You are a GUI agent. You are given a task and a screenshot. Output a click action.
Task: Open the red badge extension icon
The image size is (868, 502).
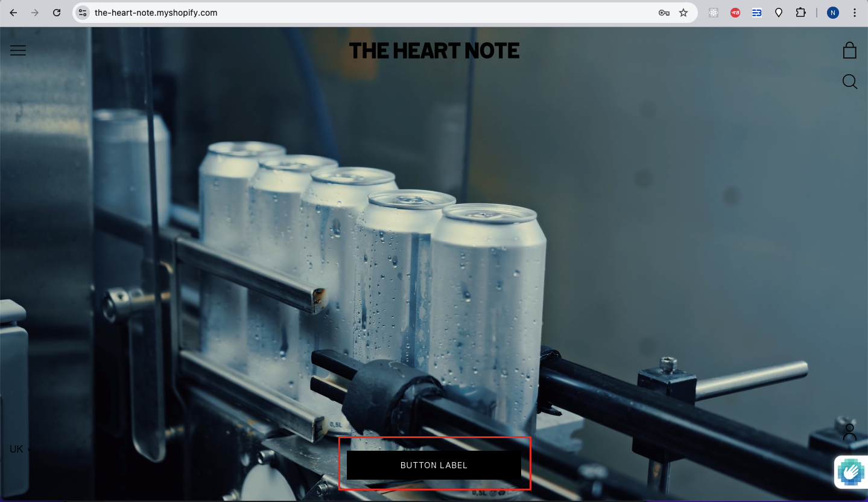[735, 13]
